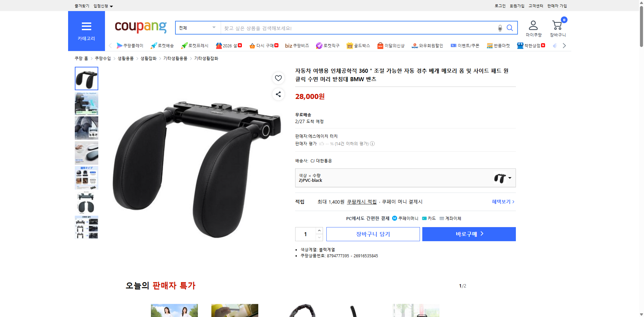Click the heart icon to favorite product

click(x=278, y=78)
